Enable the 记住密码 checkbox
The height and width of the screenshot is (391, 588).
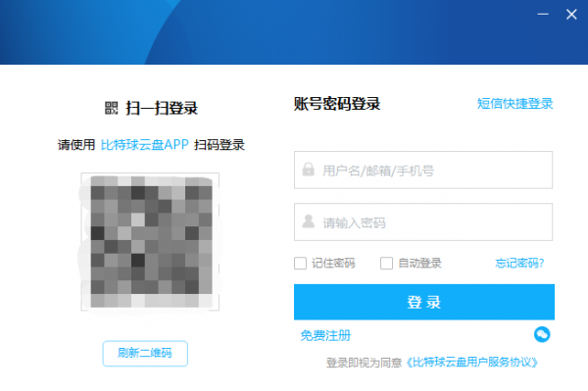click(x=301, y=264)
